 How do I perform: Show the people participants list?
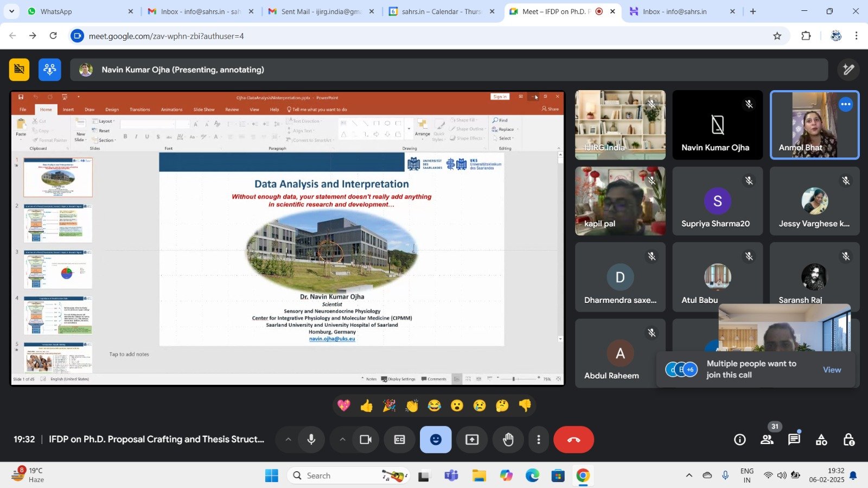point(767,440)
